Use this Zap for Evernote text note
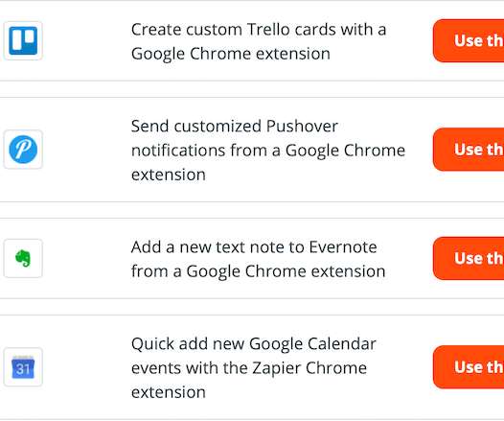The width and height of the screenshot is (504, 421). coord(469,258)
